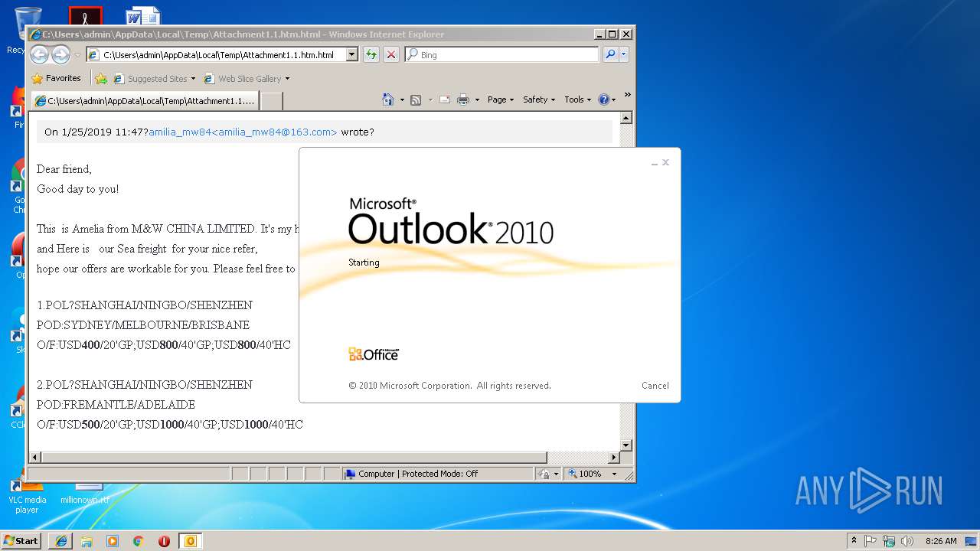Click the Action Center flag tray icon
980x551 pixels.
[x=871, y=541]
